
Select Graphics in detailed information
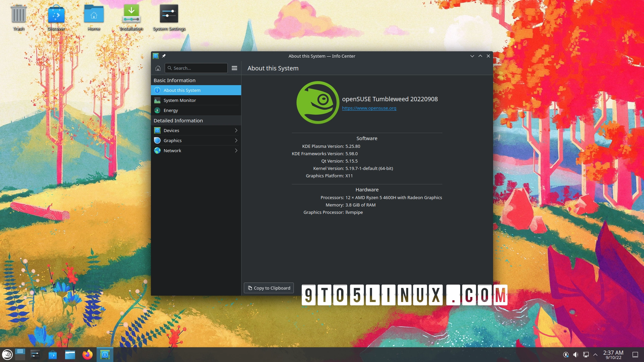click(x=196, y=140)
